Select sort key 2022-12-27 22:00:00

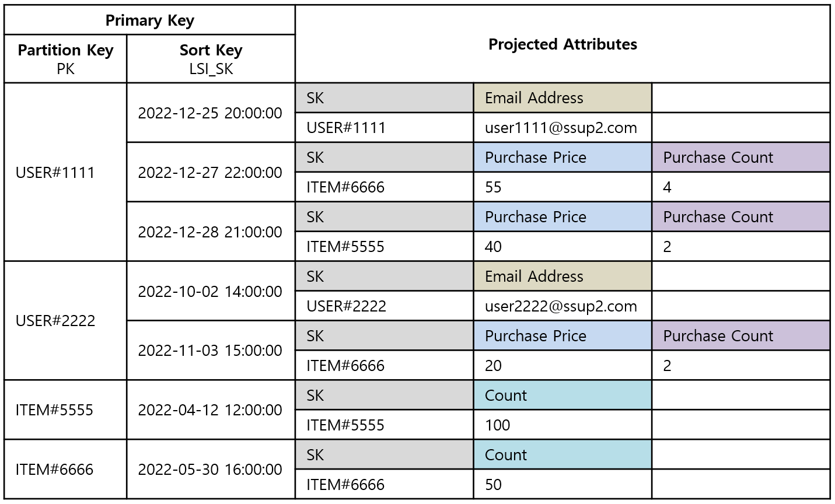coord(211,172)
